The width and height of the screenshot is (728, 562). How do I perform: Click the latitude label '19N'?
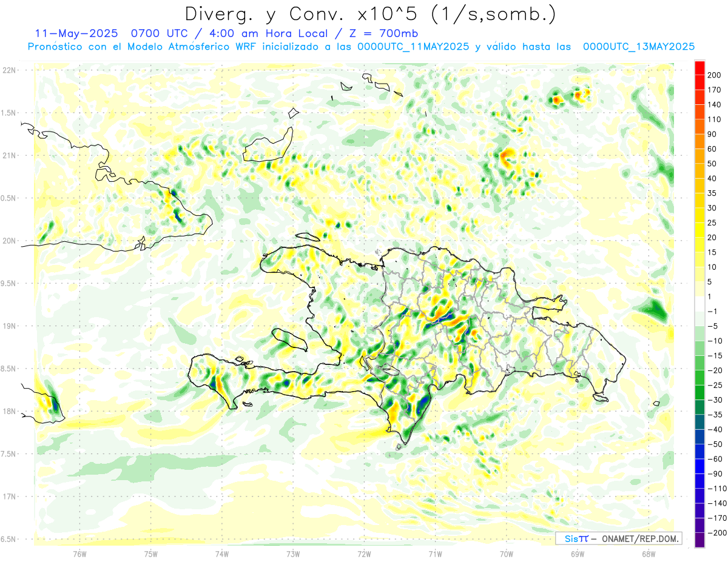(9, 326)
